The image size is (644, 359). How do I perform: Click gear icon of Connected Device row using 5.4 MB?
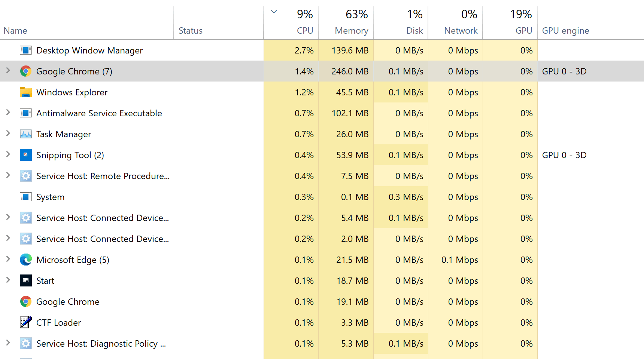(25, 218)
